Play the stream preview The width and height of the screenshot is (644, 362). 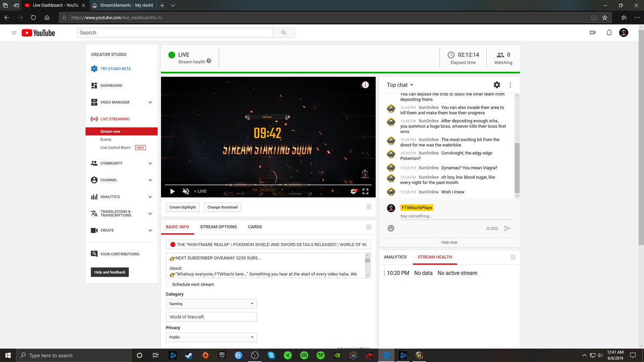pos(172,191)
